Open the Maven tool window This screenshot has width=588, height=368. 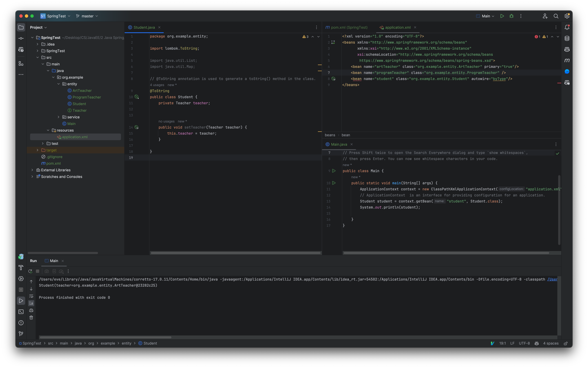pyautogui.click(x=567, y=60)
